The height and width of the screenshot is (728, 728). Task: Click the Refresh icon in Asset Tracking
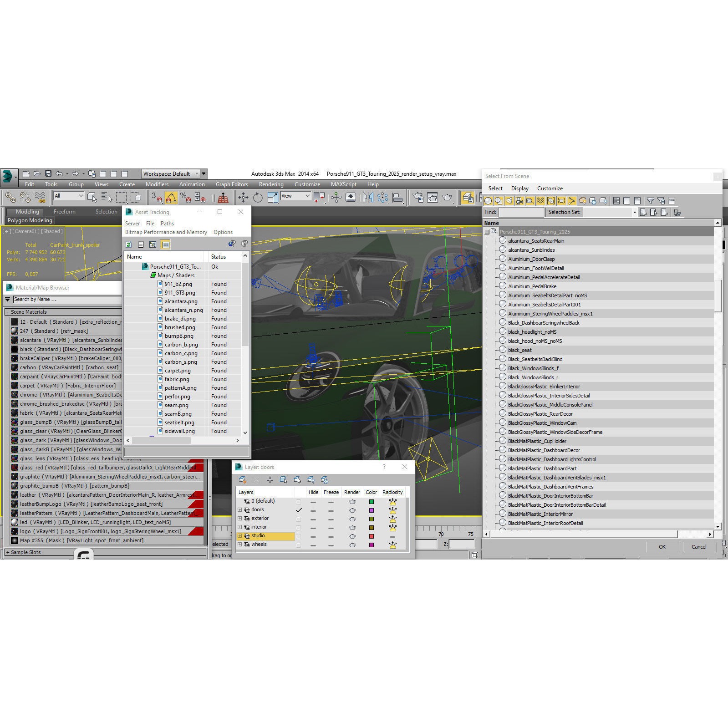pyautogui.click(x=129, y=244)
